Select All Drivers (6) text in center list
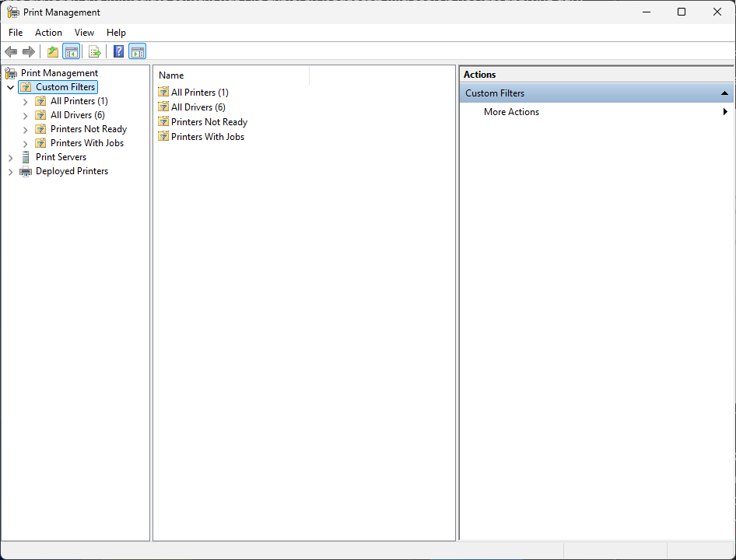736x560 pixels. click(x=198, y=107)
